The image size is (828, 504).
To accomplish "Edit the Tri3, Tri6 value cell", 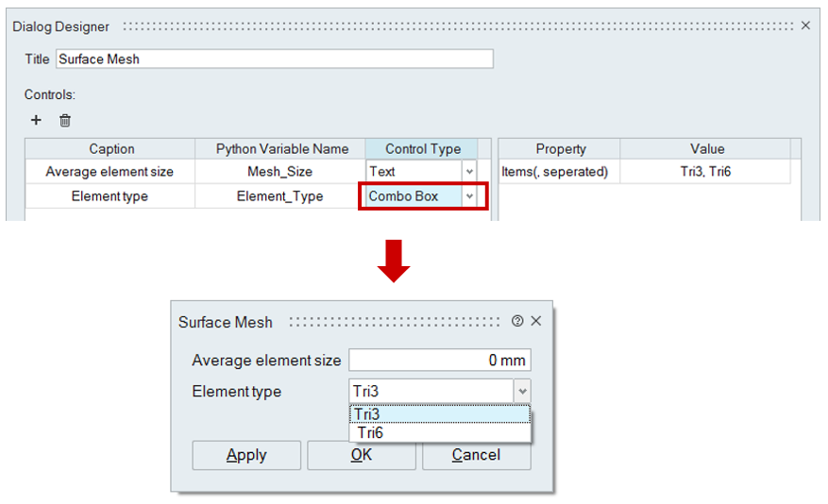I will (x=706, y=172).
